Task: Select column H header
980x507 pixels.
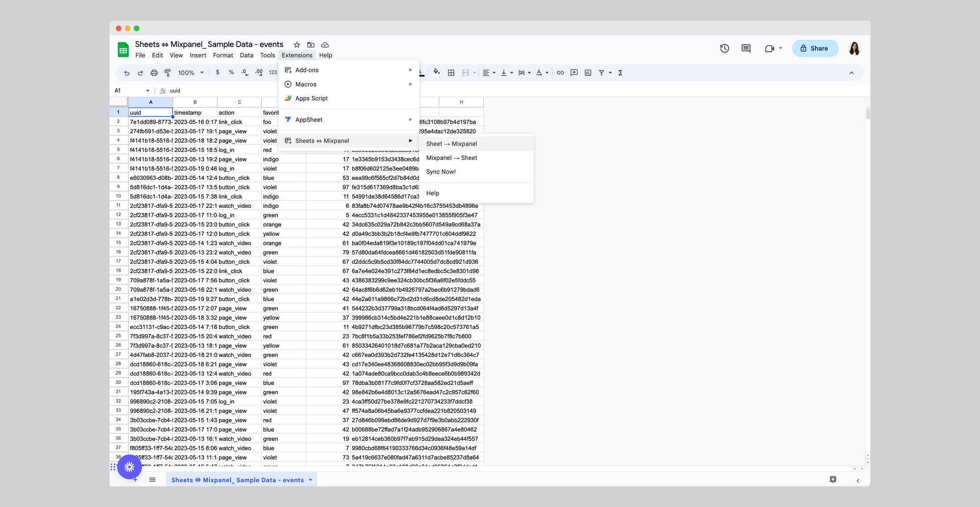Action: 461,102
